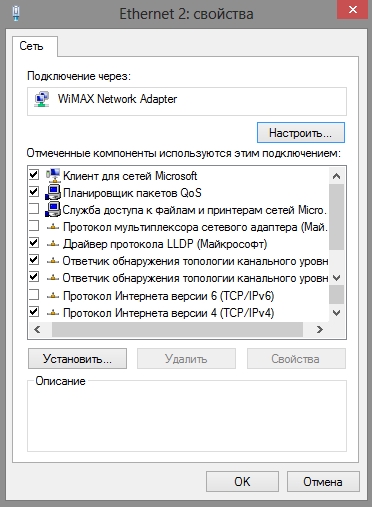Click the TCP/IPv4 protocol icon

click(x=53, y=313)
